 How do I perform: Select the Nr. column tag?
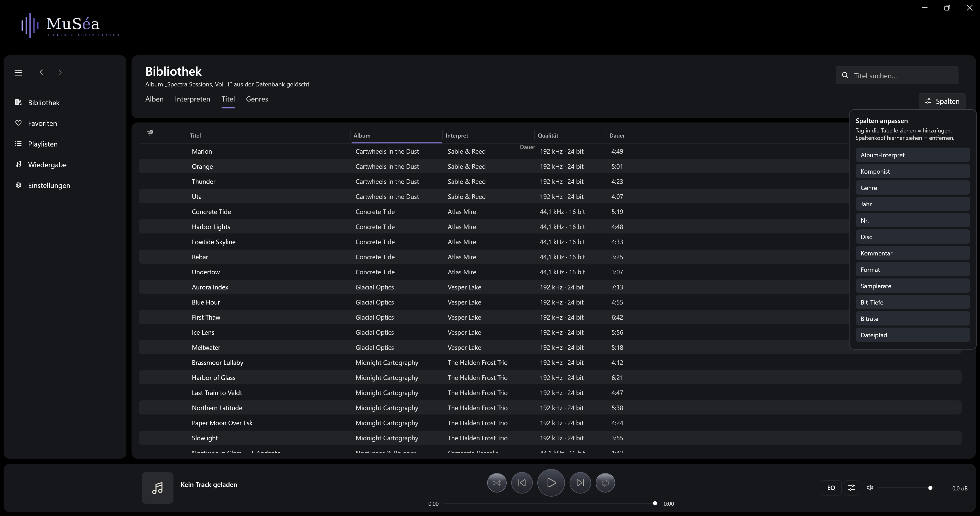(x=913, y=221)
